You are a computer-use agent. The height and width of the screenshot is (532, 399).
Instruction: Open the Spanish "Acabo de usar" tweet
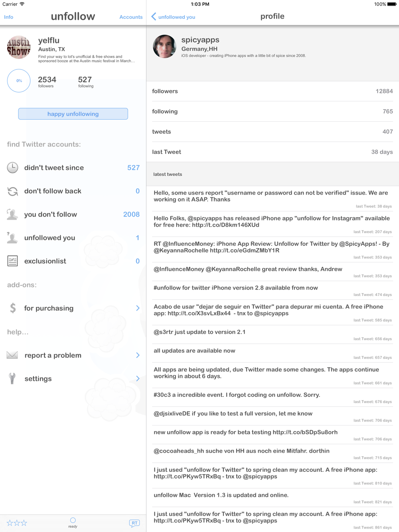pos(273,312)
